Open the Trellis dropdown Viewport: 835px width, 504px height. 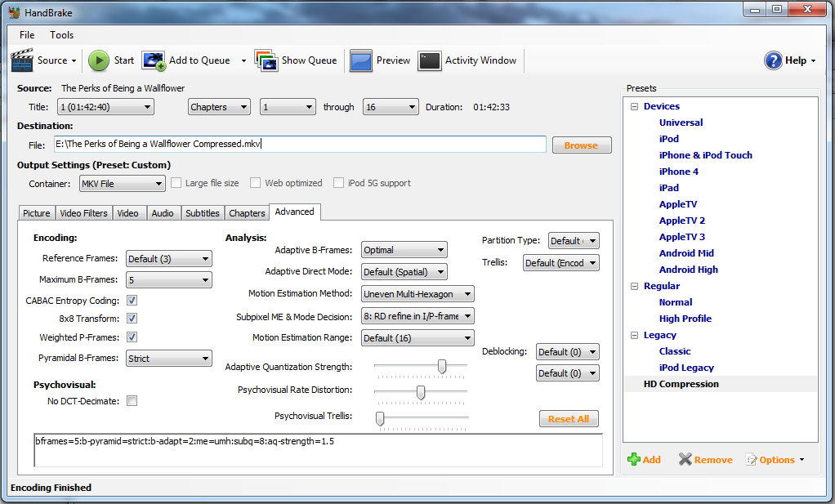tap(560, 263)
